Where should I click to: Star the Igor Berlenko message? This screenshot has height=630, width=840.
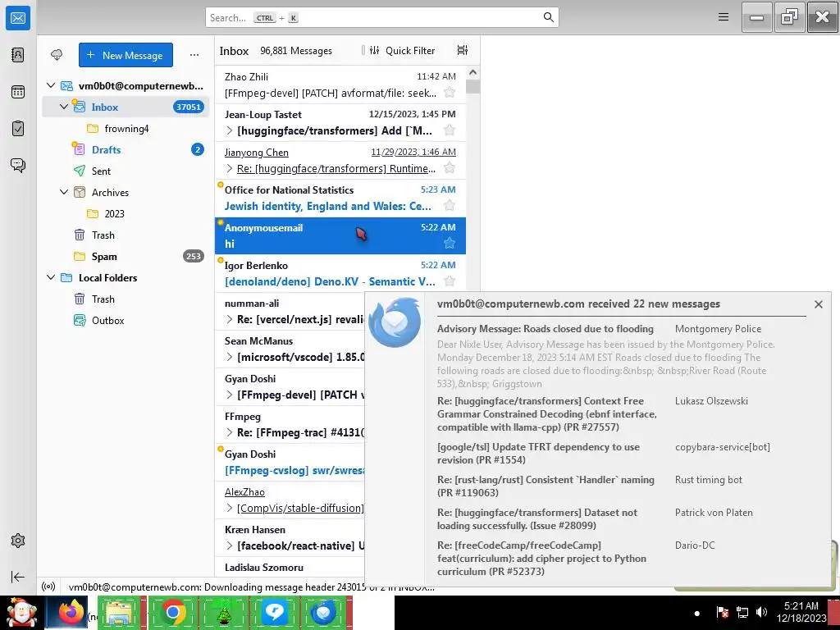coord(450,281)
